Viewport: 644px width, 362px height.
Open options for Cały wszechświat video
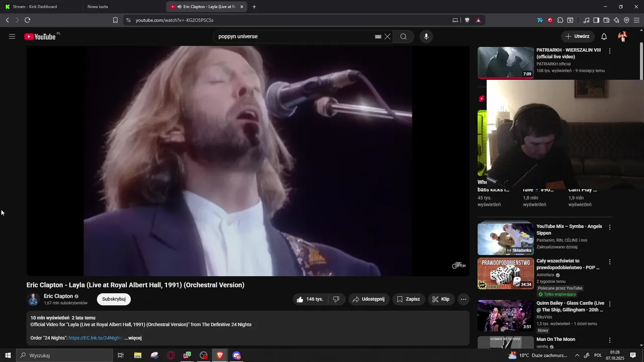[610, 262]
